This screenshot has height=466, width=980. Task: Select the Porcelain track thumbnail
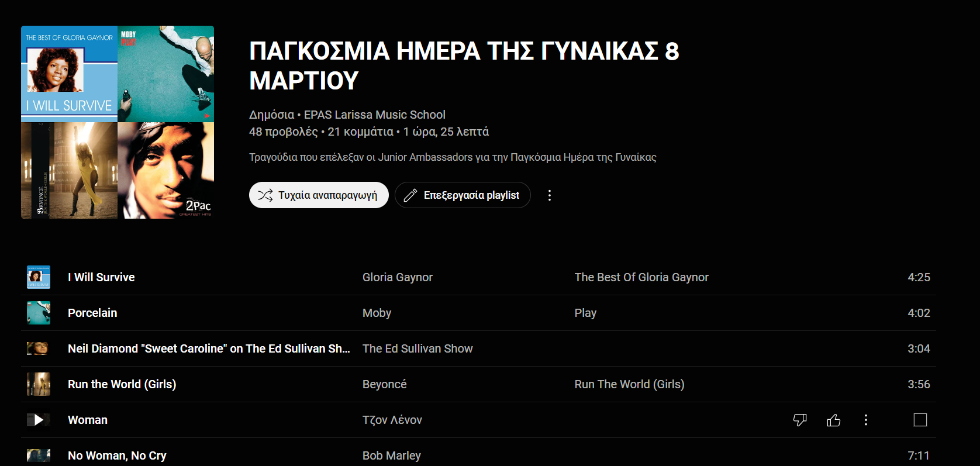(x=39, y=313)
